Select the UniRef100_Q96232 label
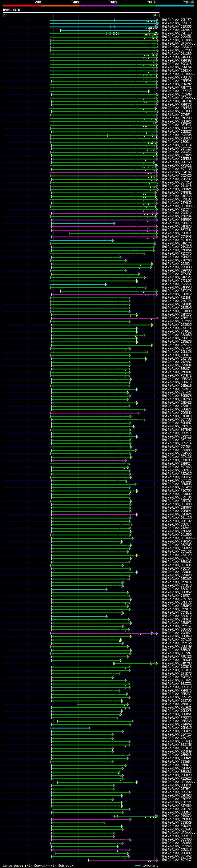 tap(177, 179)
